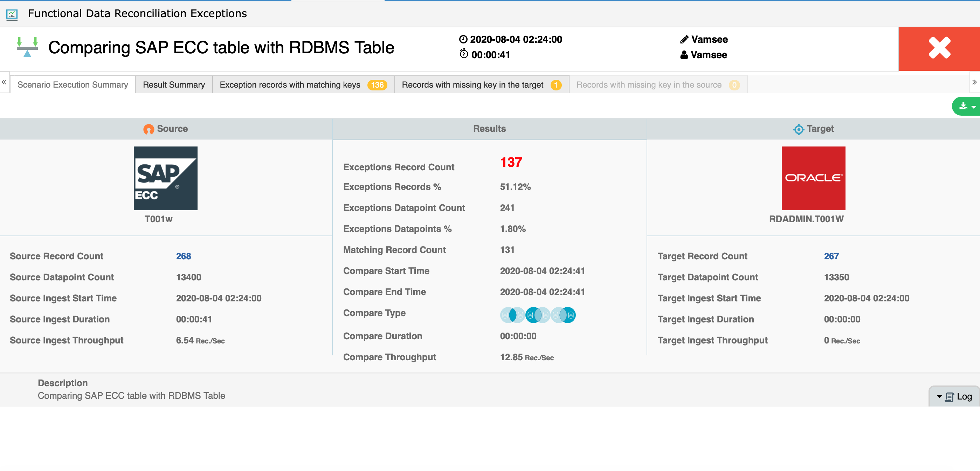Open Records with missing key in target tab
This screenshot has width=980, height=471.
coord(481,84)
